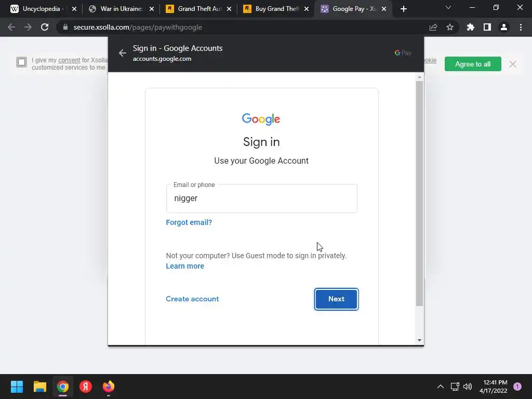Open Firefox from taskbar
Image resolution: width=532 pixels, height=399 pixels.
(x=109, y=387)
